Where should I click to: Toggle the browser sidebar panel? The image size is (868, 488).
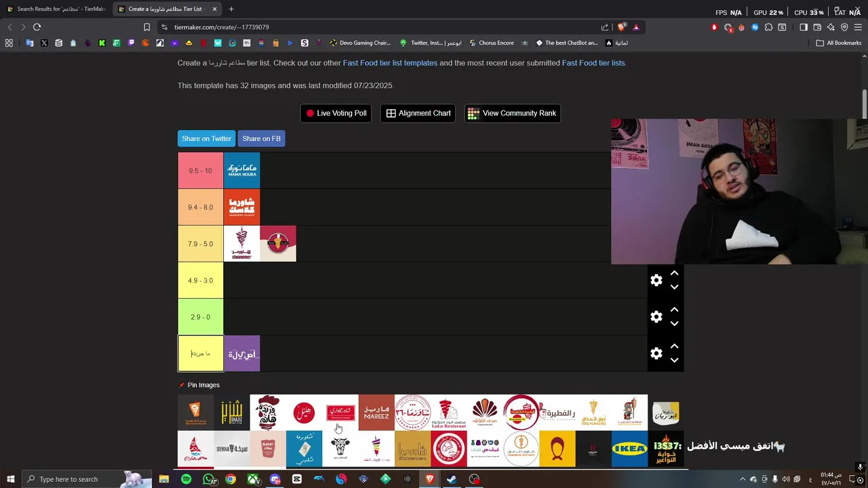click(x=804, y=27)
